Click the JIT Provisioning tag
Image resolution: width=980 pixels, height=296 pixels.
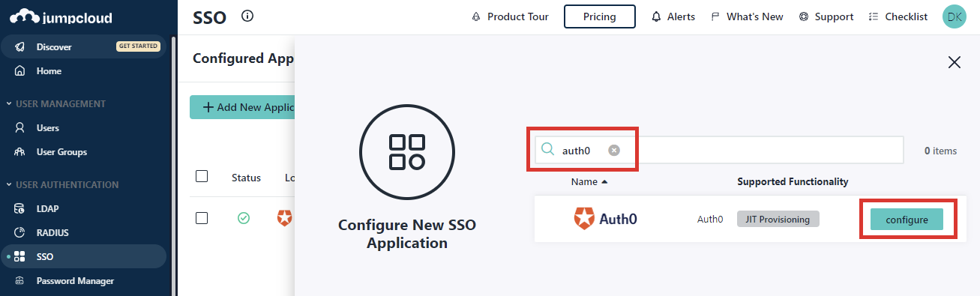pos(778,220)
